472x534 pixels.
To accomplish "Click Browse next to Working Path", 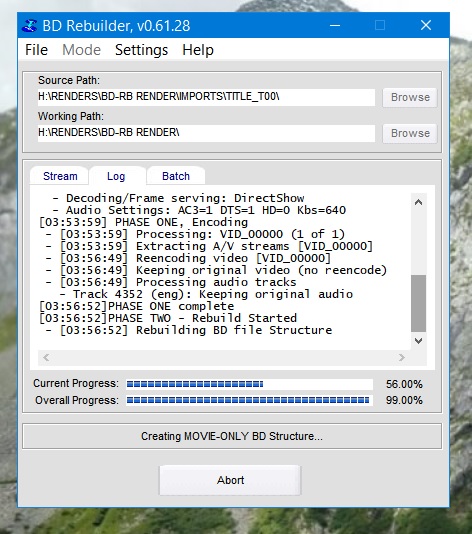I will 410,133.
